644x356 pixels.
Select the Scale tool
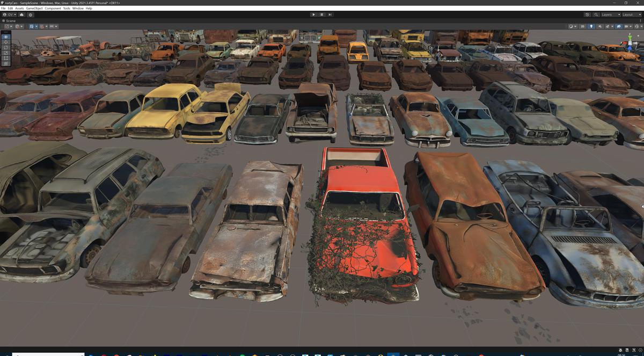click(x=6, y=52)
